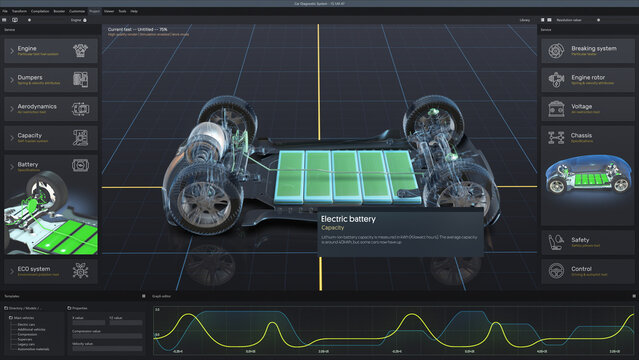Expand the Aerodynamics section chevron
This screenshot has width=639, height=360.
tap(12, 109)
